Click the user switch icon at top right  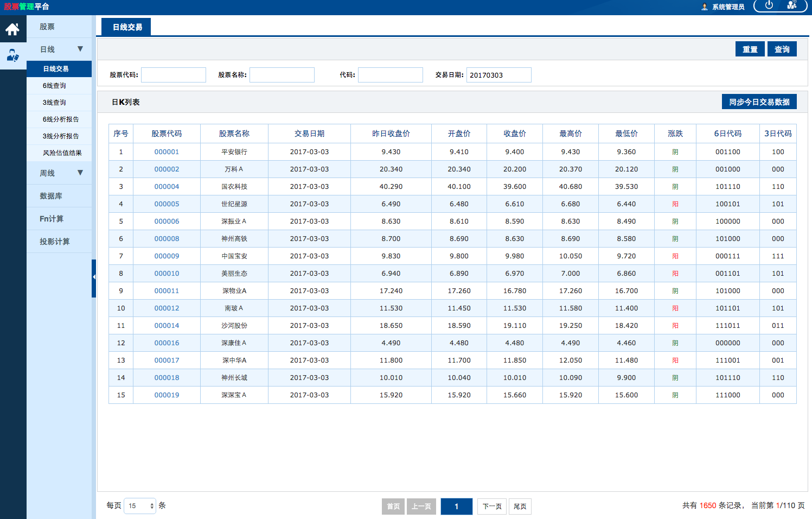tap(792, 5)
